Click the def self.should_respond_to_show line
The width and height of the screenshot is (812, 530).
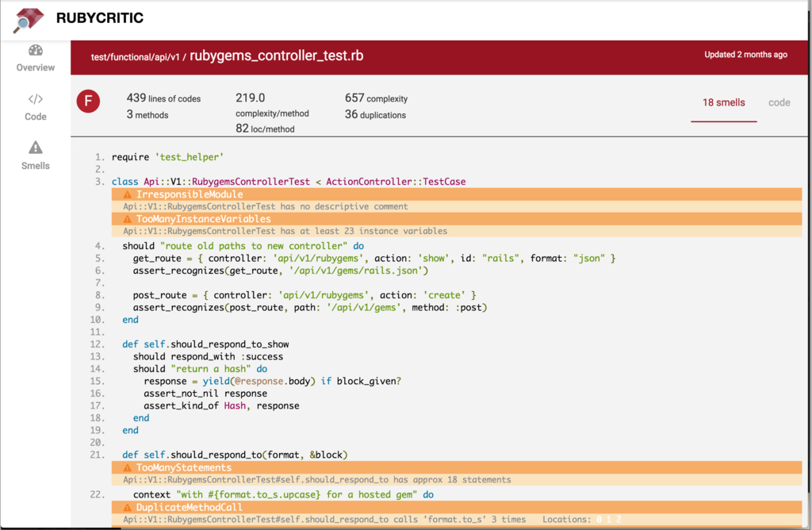pyautogui.click(x=205, y=344)
